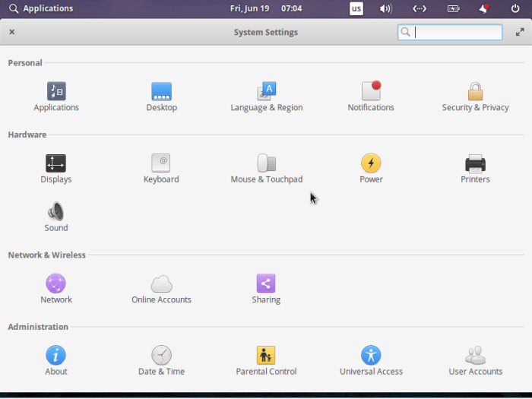Open the network indicator in the panel
This screenshot has width=532, height=399.
[420, 8]
